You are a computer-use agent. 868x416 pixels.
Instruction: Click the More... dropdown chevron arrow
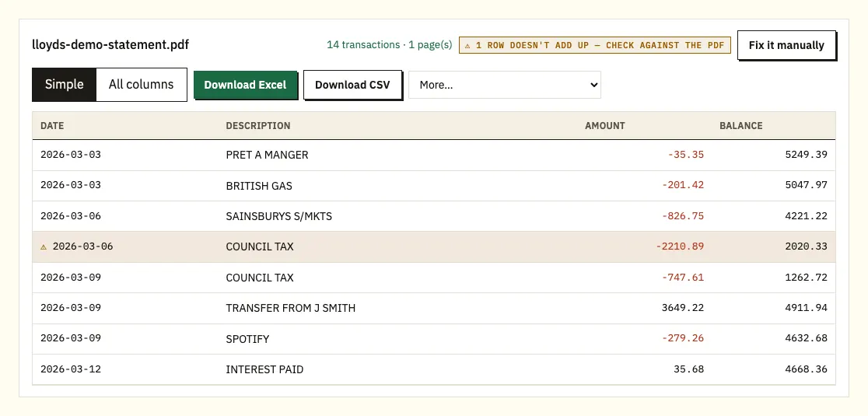[x=594, y=85]
